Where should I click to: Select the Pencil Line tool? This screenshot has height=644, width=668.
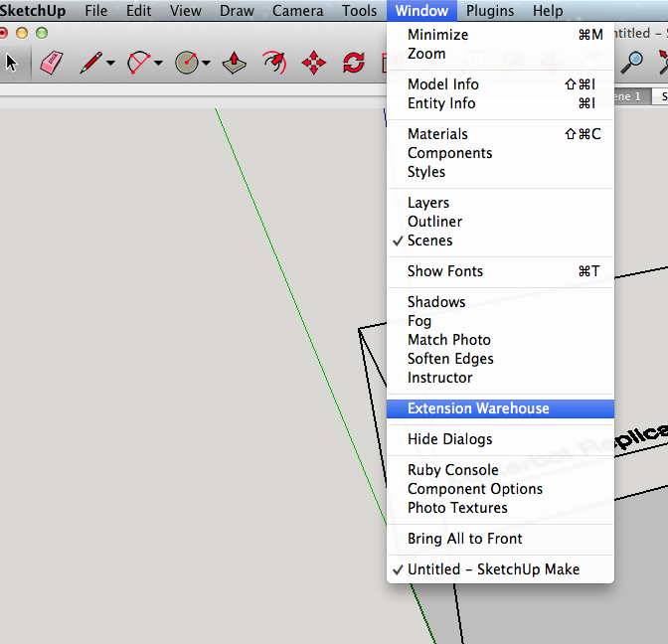91,63
